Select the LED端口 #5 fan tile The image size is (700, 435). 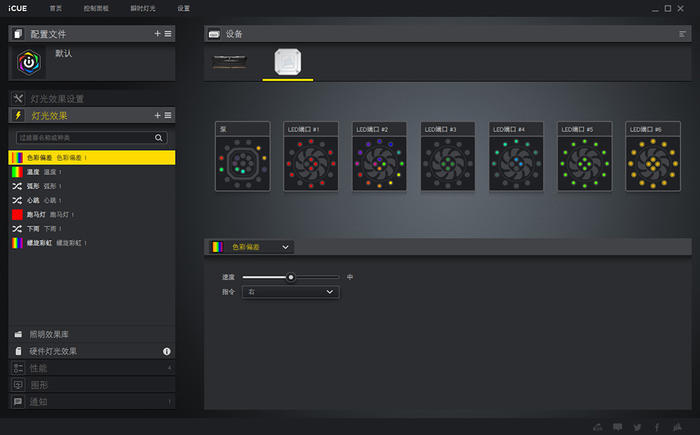584,156
